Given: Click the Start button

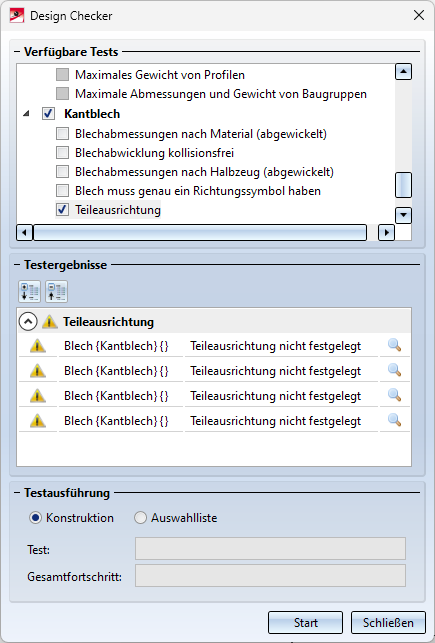Looking at the screenshot, I should tap(305, 622).
